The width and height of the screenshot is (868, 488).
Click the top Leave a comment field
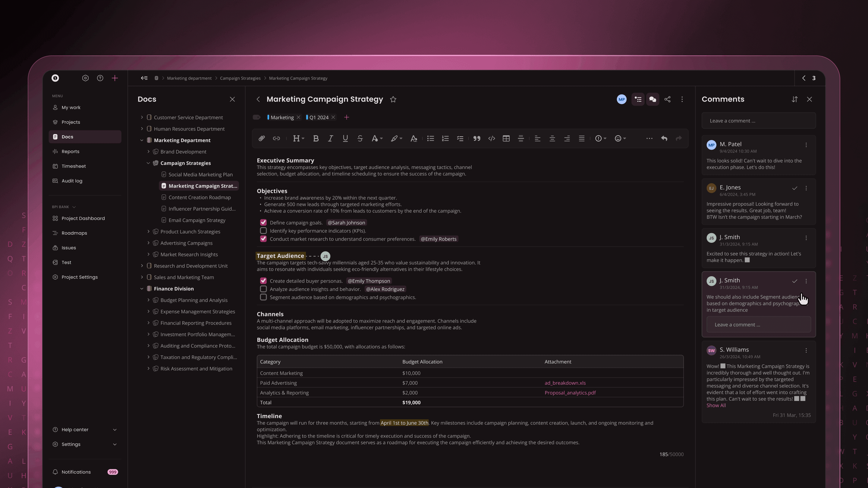pos(758,120)
